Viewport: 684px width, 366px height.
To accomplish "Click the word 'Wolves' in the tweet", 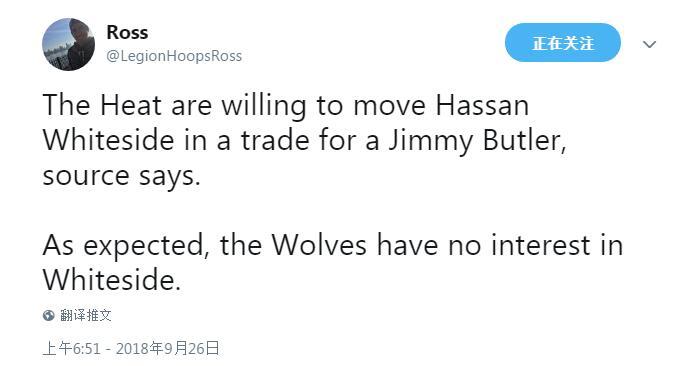I will pos(319,245).
